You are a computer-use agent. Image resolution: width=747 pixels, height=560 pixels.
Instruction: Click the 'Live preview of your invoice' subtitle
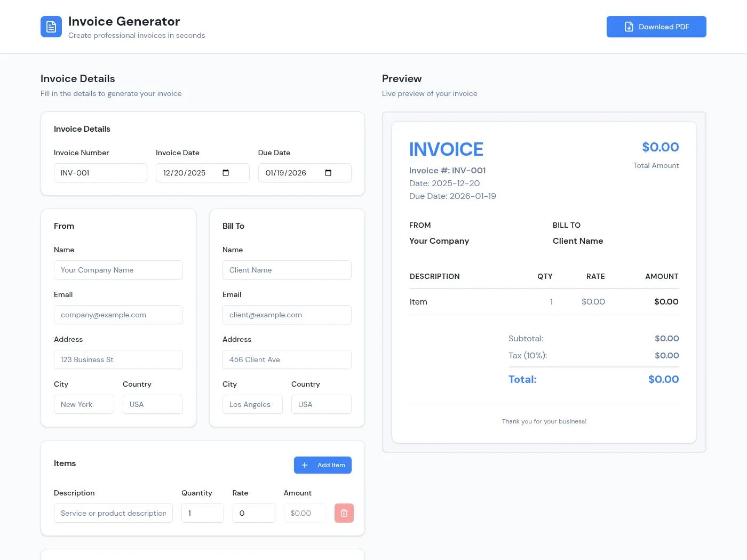[x=430, y=93]
